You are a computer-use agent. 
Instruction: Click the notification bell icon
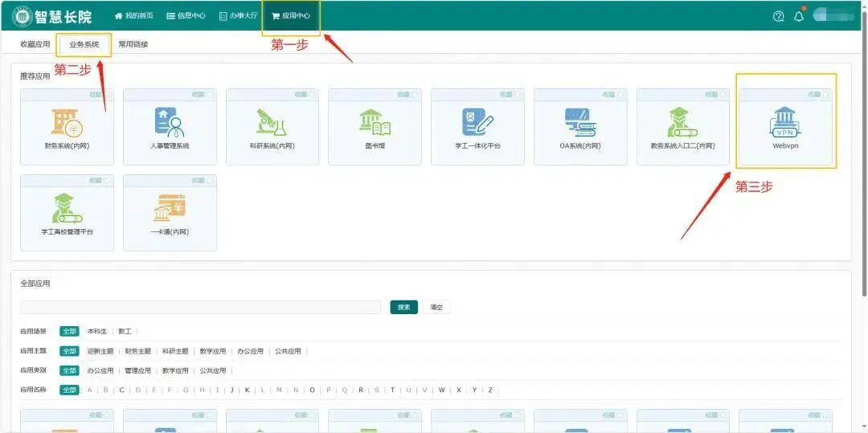(x=798, y=16)
